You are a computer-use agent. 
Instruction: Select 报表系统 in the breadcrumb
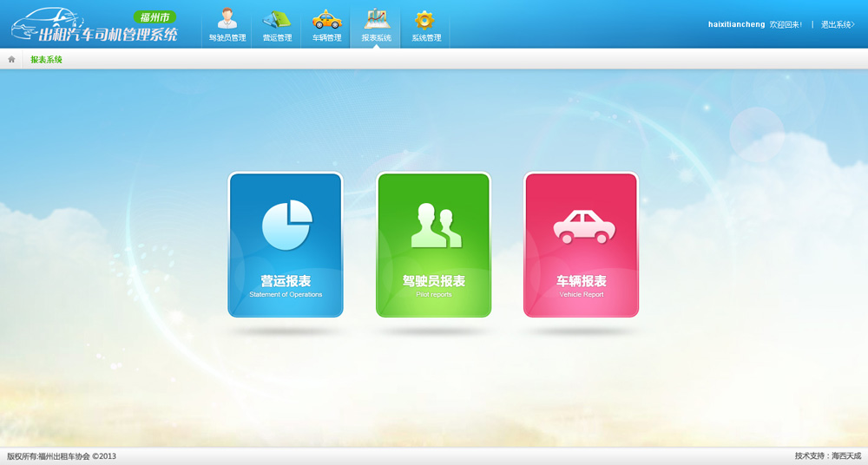click(46, 60)
